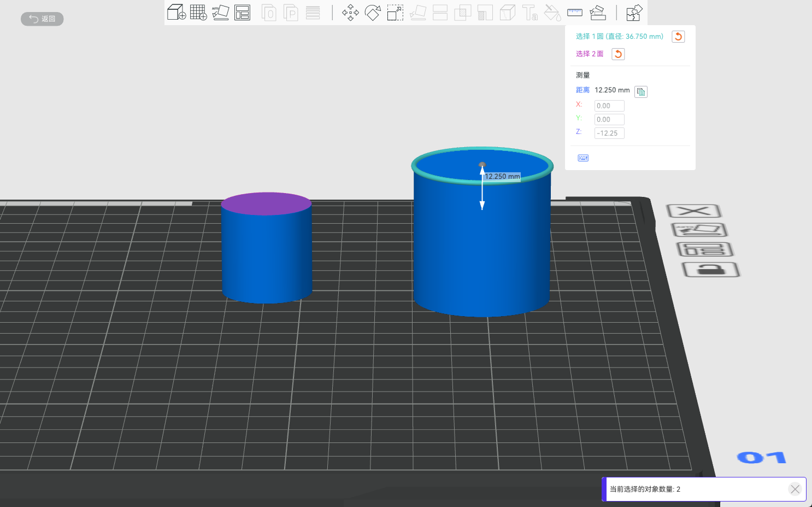Copy the 12.250 mm distance value

click(x=641, y=91)
